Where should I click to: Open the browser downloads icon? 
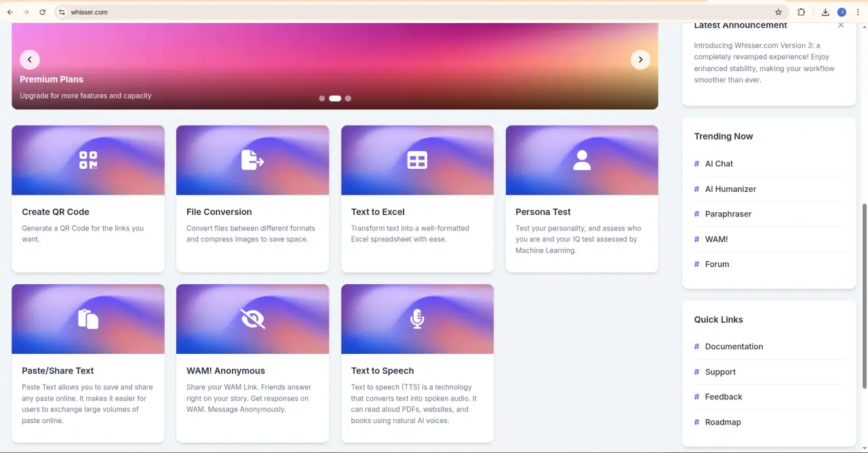coord(825,12)
